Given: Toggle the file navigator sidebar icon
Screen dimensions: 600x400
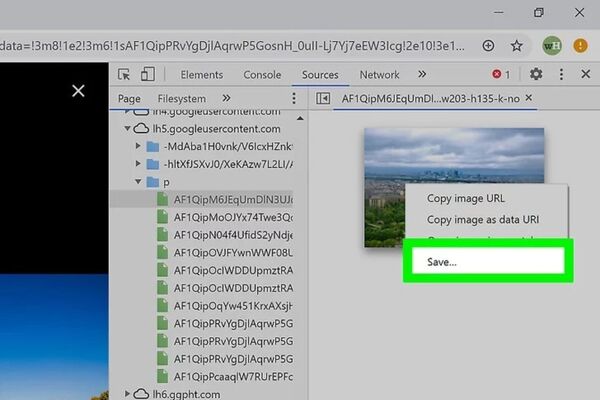Looking at the screenshot, I should click(323, 99).
